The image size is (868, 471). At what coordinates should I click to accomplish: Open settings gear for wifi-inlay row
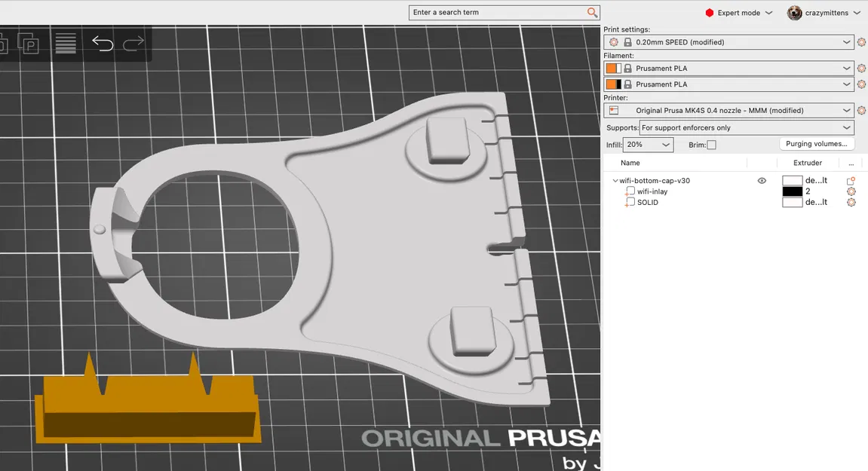coord(851,191)
